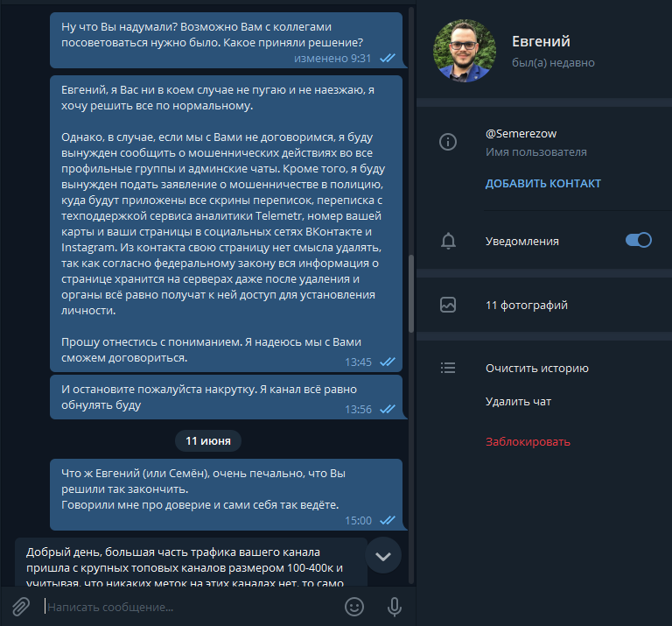
Task: Click the bell notifications icon
Action: (448, 241)
